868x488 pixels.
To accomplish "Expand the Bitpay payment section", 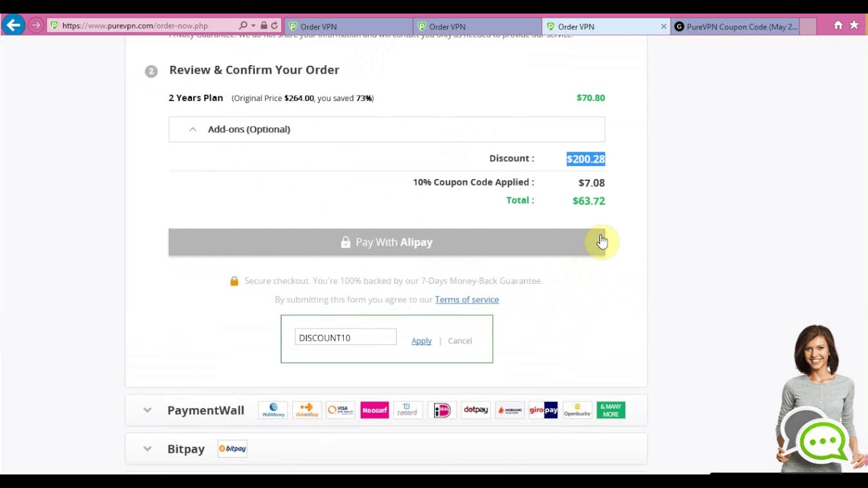I will (x=147, y=449).
